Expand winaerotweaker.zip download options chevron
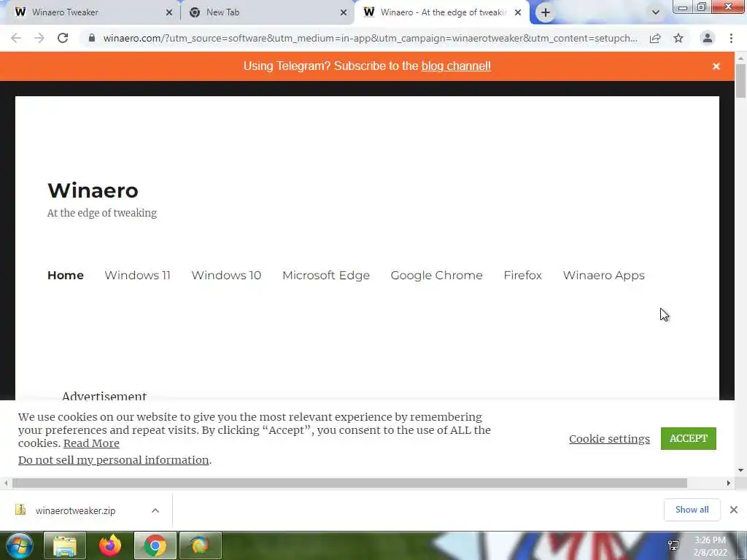 pyautogui.click(x=155, y=510)
